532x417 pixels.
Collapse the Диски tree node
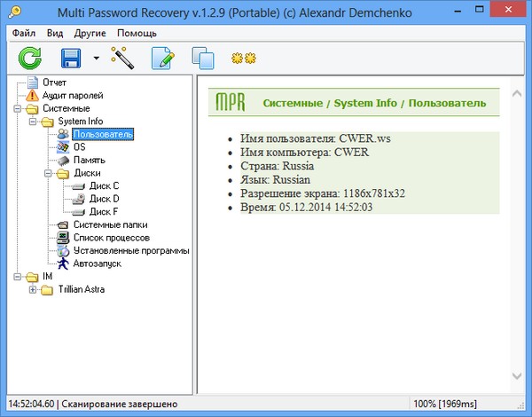pyautogui.click(x=48, y=173)
